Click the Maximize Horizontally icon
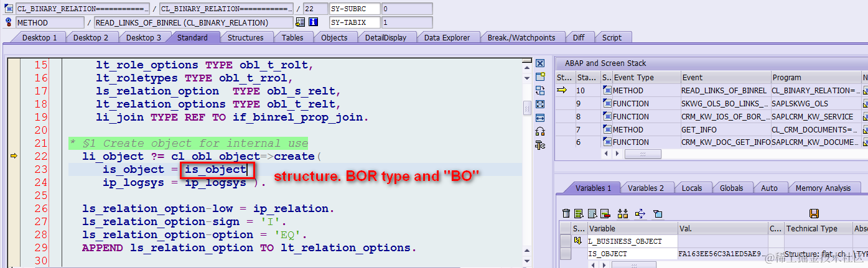 540,118
